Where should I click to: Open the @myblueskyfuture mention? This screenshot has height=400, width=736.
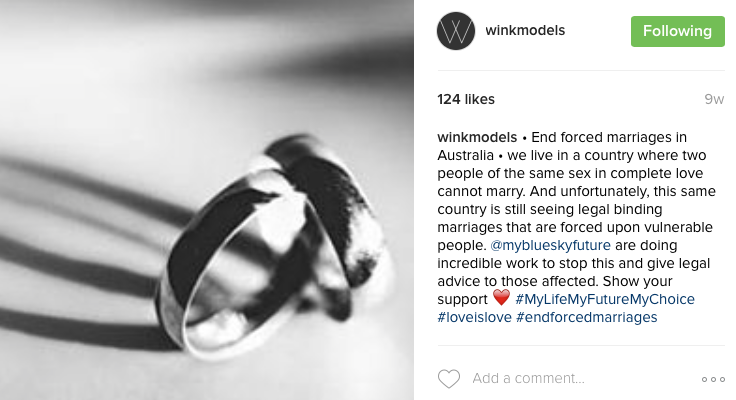coord(550,245)
